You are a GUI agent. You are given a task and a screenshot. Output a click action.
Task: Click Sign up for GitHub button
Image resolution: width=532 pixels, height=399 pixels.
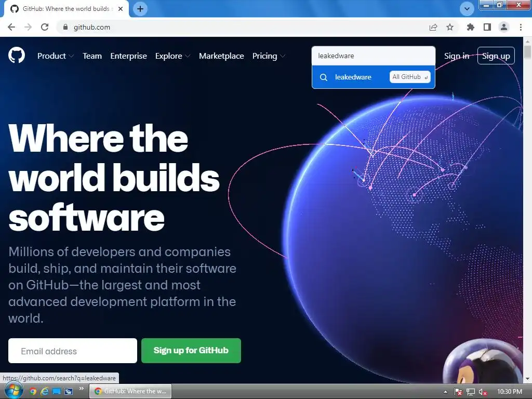pos(191,351)
